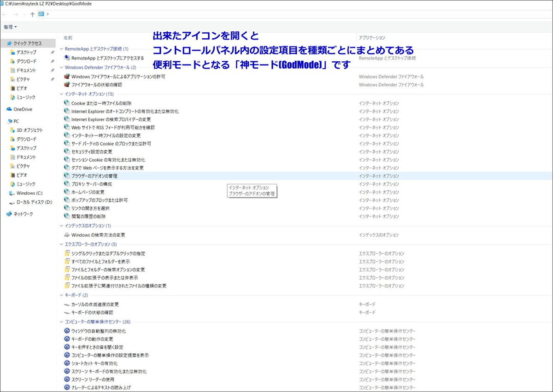The width and height of the screenshot is (553, 392).
Task: Click the Back arrow navigation button
Action: (5, 14)
